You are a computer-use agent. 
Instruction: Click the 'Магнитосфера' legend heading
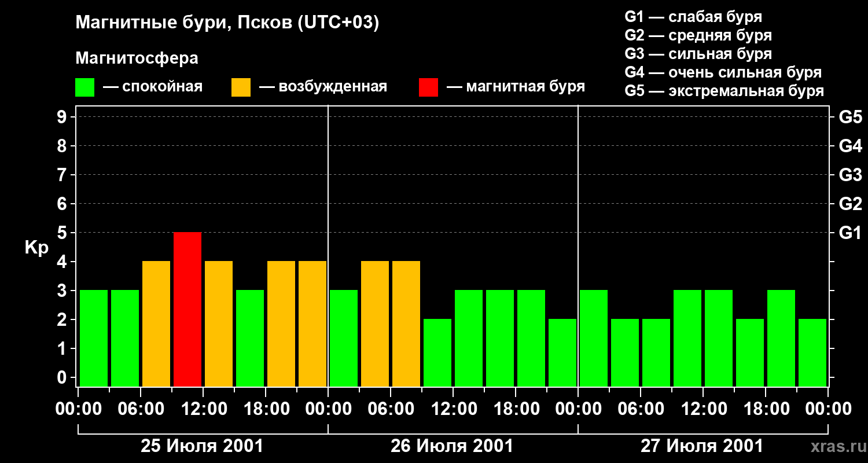(137, 58)
